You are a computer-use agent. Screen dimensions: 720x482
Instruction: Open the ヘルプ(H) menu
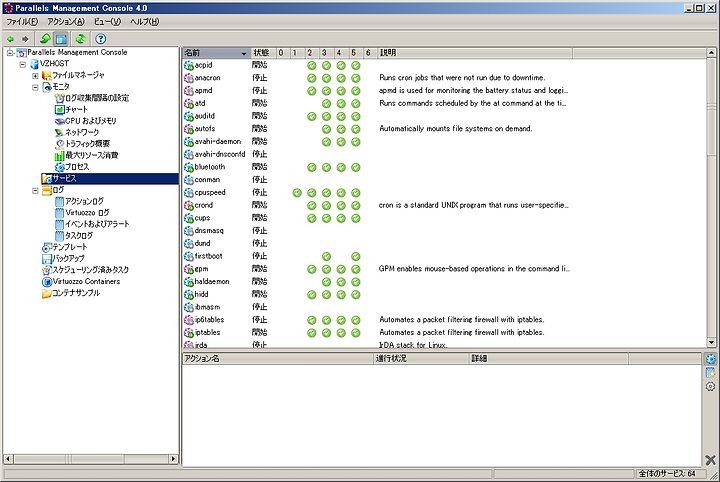point(145,22)
